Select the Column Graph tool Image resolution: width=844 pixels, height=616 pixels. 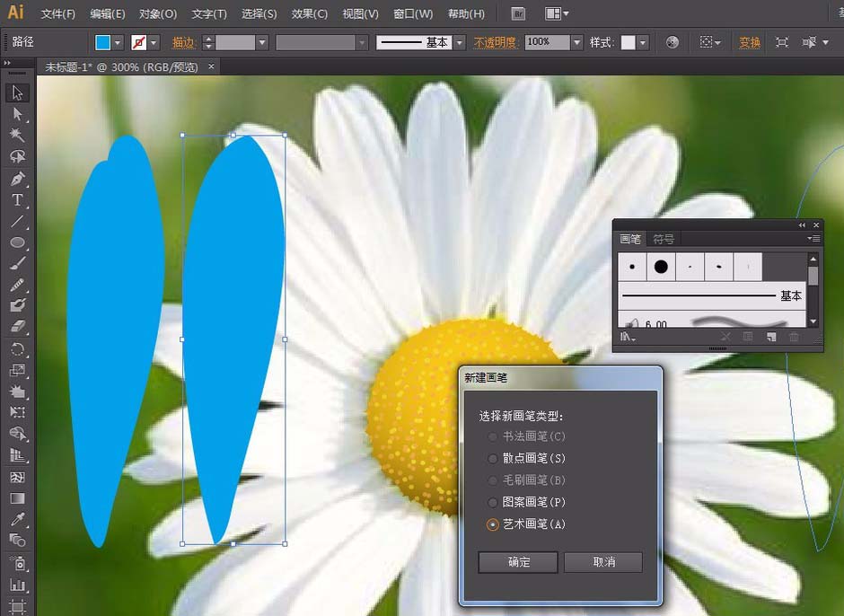point(17,585)
